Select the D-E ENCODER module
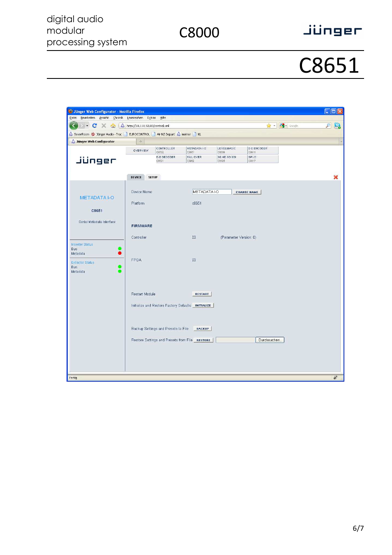Viewport: 392px width, 555px height. 263,150
